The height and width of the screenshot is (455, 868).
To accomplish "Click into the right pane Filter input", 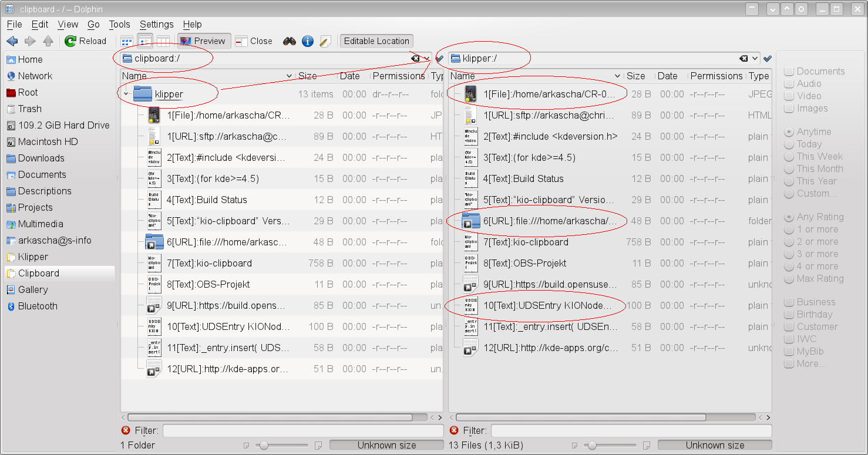I will coord(631,430).
